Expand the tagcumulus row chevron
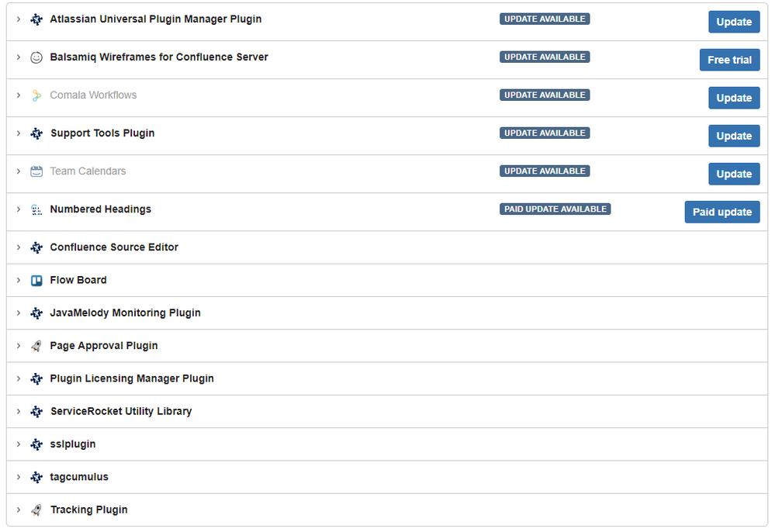Screen dimensions: 775x532 pos(19,477)
